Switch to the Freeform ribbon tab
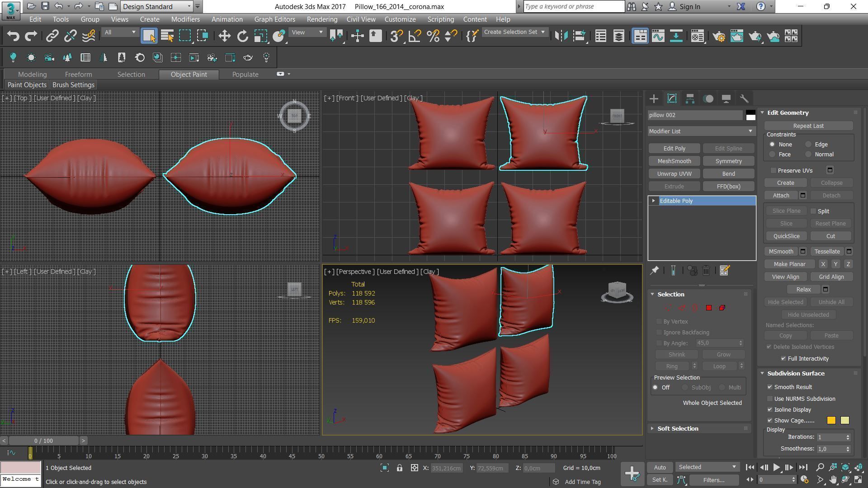Image resolution: width=868 pixels, height=488 pixels. pyautogui.click(x=78, y=75)
